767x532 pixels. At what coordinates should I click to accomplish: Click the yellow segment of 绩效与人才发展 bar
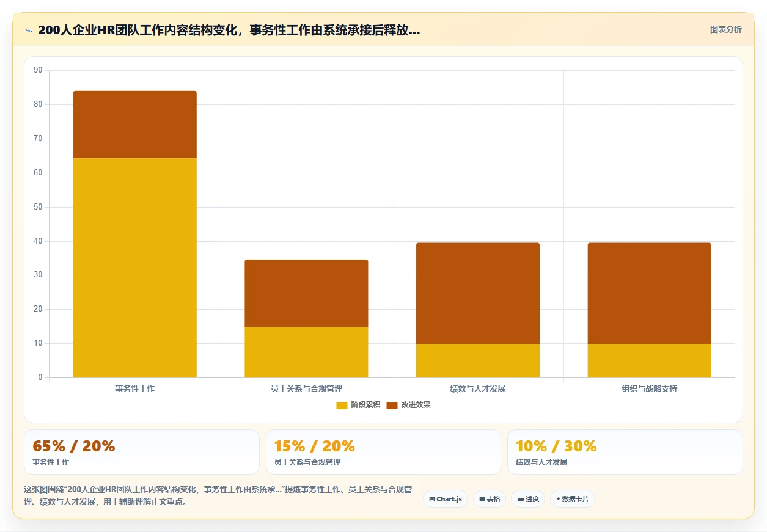[x=478, y=360]
